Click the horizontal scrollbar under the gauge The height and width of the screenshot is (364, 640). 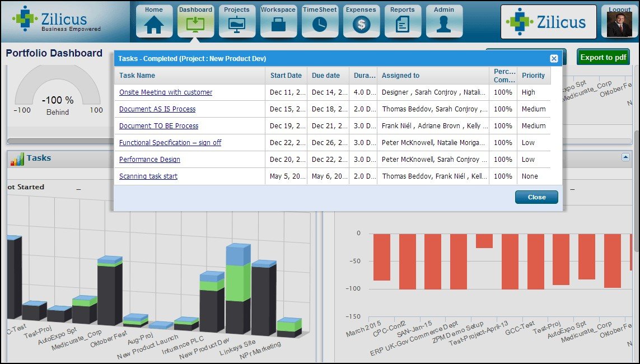click(60, 141)
